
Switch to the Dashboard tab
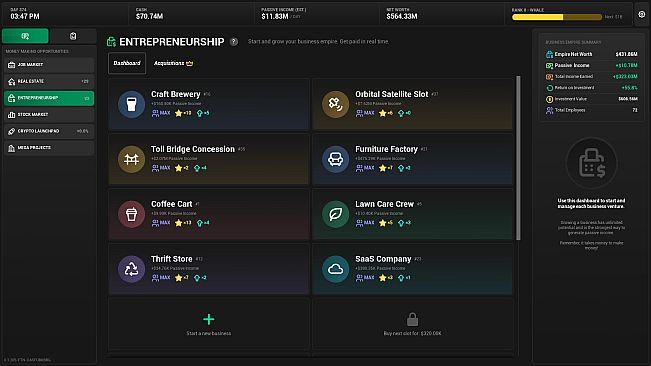click(127, 63)
